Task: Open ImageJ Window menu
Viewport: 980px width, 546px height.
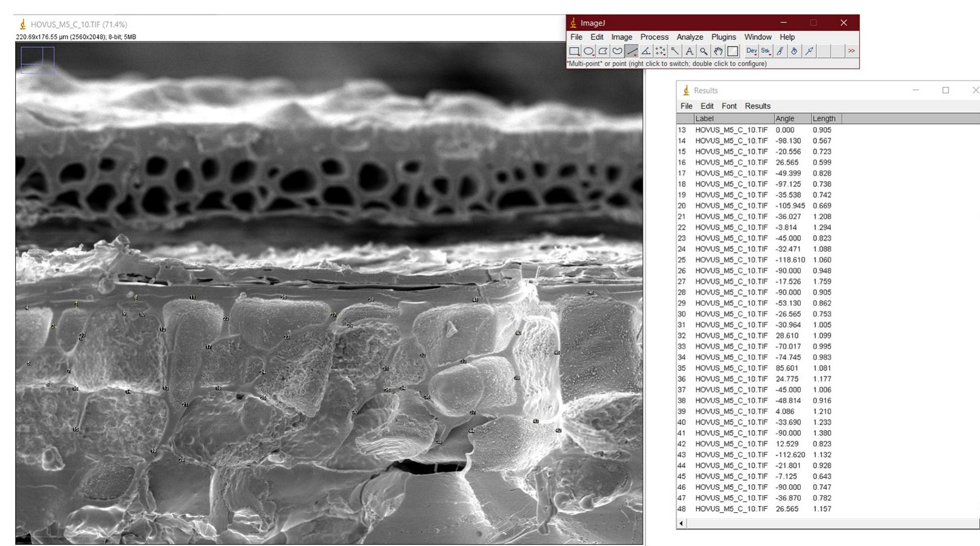Action: click(758, 37)
